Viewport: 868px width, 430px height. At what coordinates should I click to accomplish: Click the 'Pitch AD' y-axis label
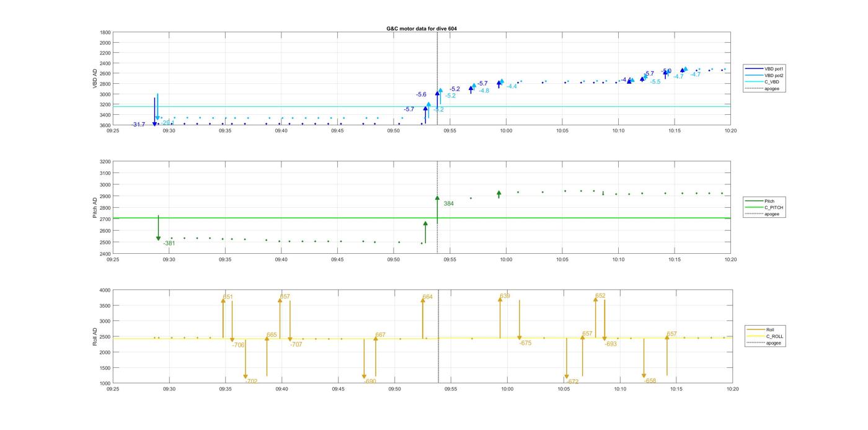95,207
